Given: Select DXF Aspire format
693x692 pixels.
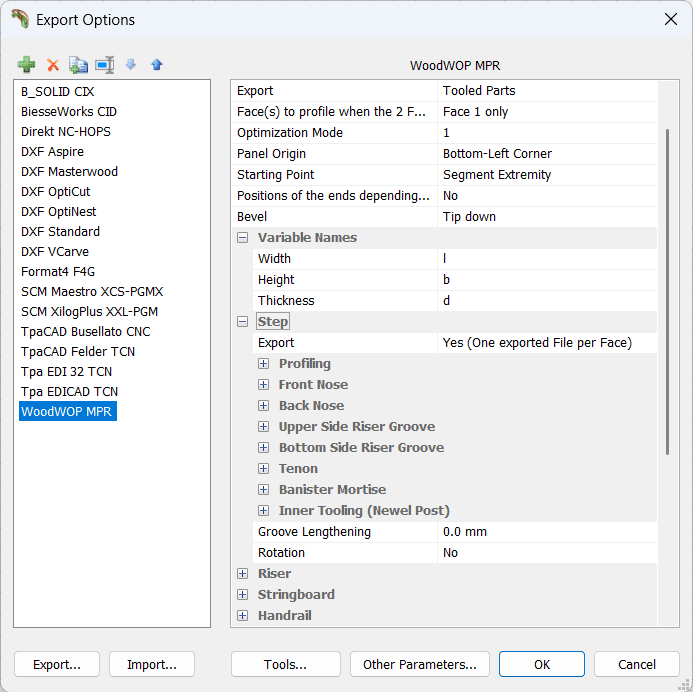Looking at the screenshot, I should click(x=52, y=152).
